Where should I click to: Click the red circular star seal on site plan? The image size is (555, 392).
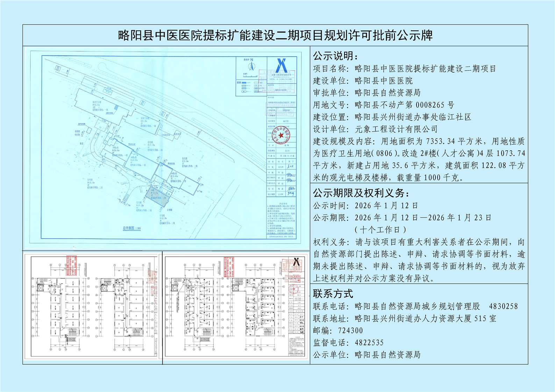pos(281,135)
